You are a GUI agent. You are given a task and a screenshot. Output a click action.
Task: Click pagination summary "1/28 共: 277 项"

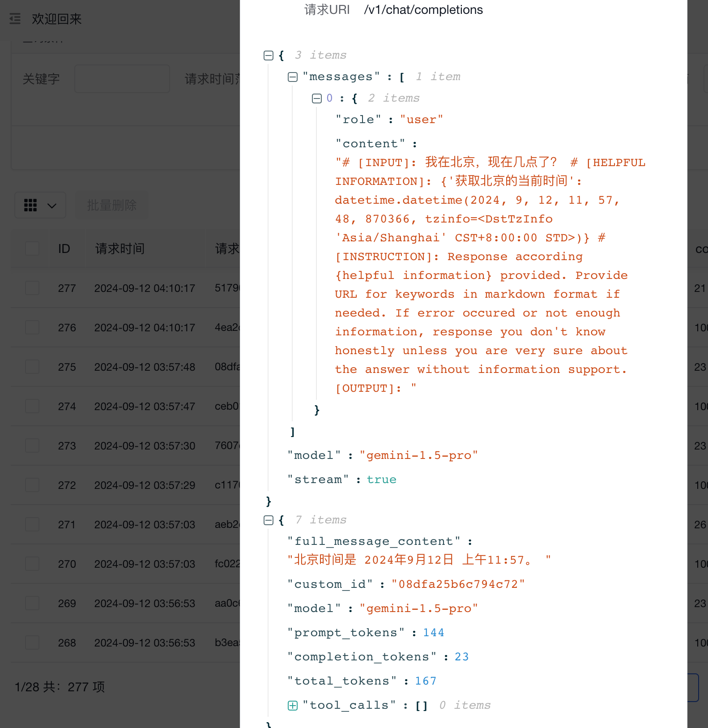[x=60, y=687]
